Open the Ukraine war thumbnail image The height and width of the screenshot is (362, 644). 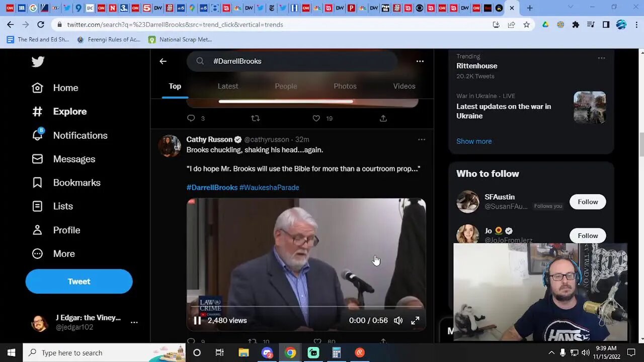(x=590, y=107)
